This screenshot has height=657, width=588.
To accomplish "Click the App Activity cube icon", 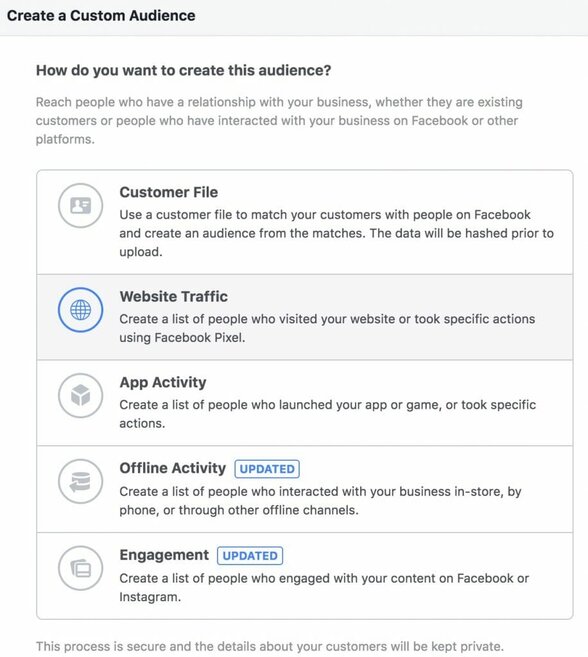I will tap(80, 396).
